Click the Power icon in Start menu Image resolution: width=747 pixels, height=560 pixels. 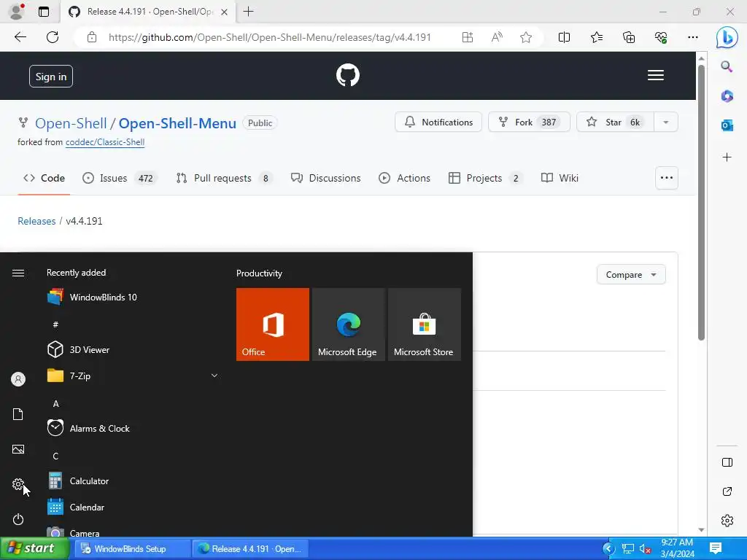pos(18,519)
